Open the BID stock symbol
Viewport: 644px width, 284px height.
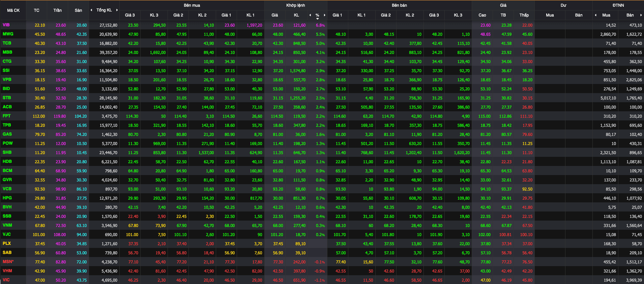coord(6,89)
